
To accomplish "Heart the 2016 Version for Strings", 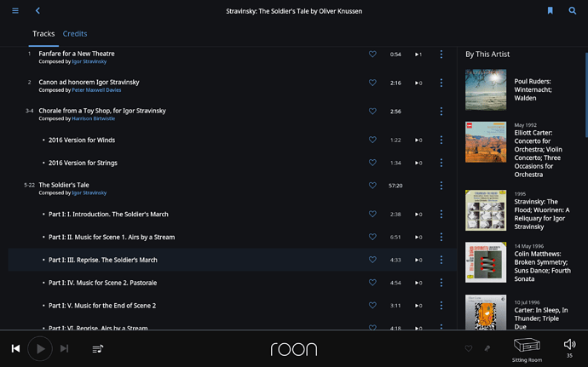I will coord(372,163).
